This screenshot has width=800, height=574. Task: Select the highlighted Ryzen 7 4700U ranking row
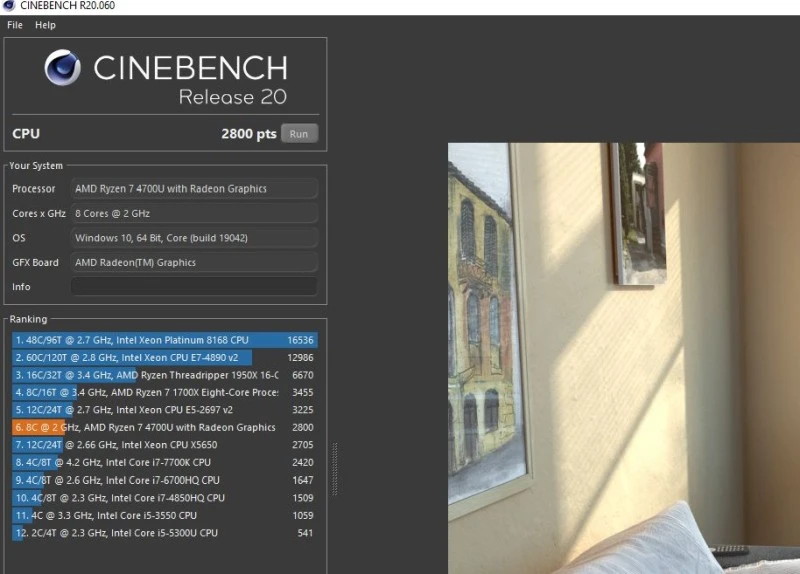click(x=165, y=427)
